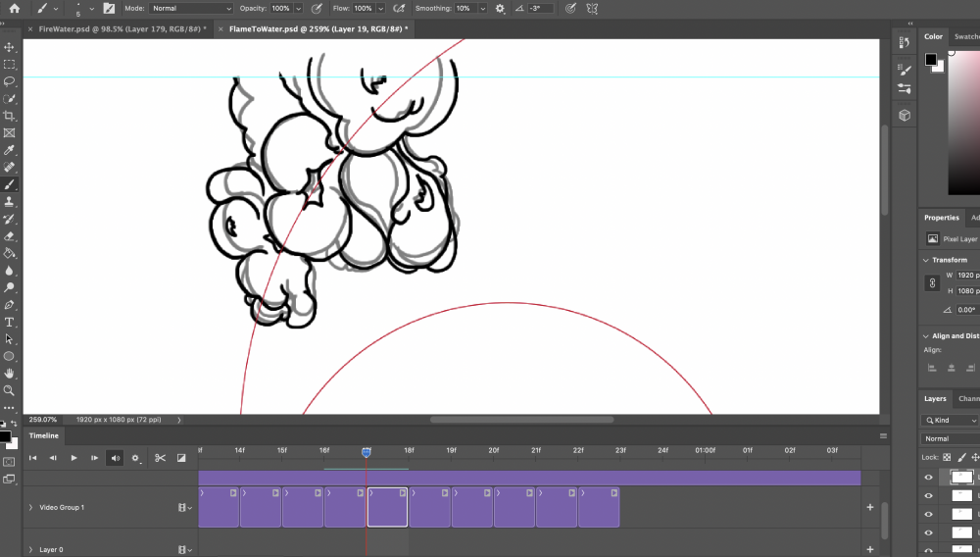980x557 pixels.
Task: Select the Pen tool
Action: [10, 305]
